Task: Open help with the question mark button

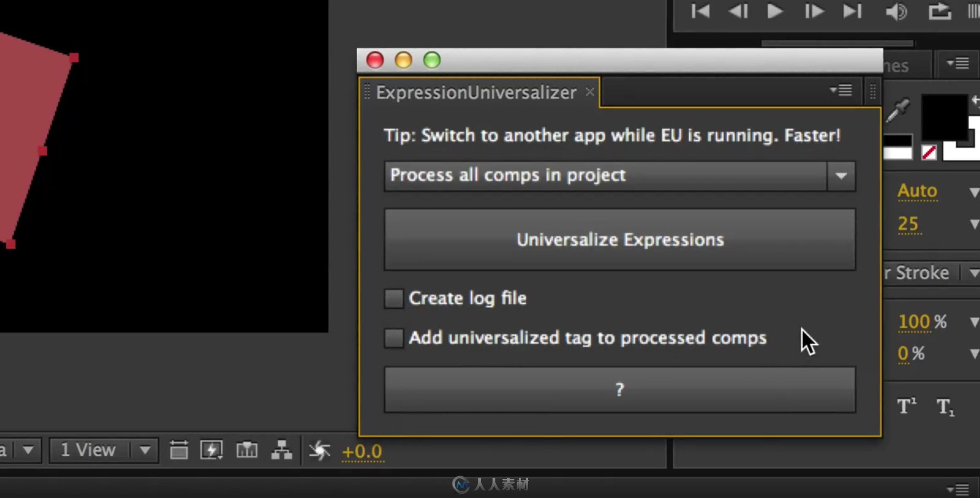Action: coord(620,390)
